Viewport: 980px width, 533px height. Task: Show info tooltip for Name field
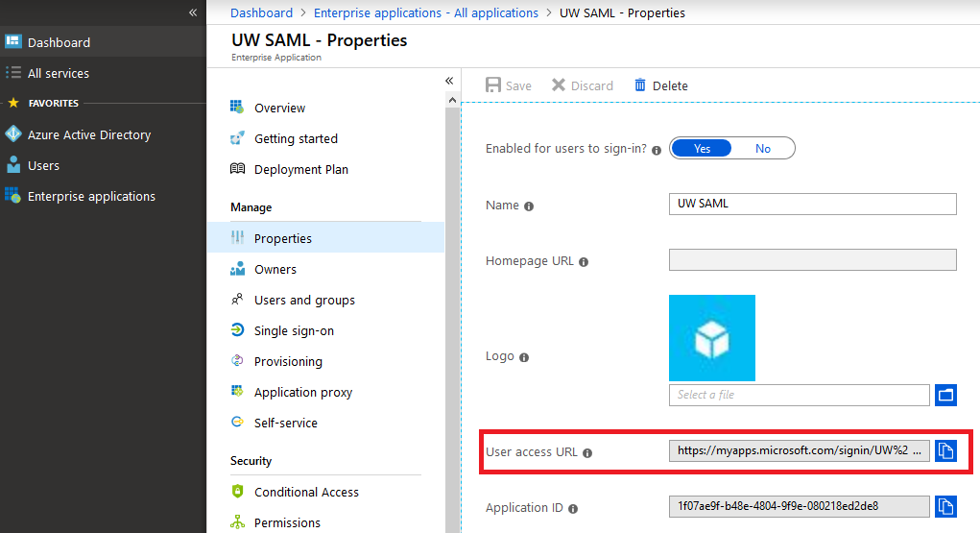click(x=529, y=206)
